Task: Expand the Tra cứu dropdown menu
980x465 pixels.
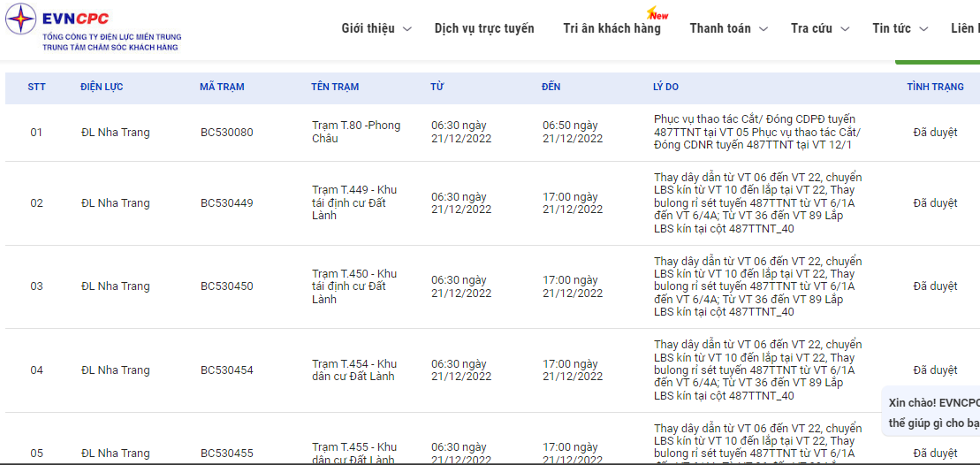Action: (x=820, y=28)
